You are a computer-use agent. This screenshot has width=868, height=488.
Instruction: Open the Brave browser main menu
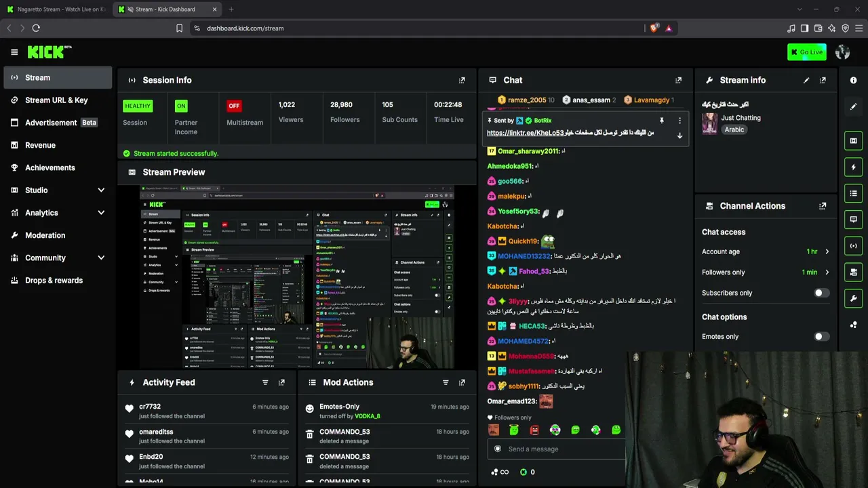pyautogui.click(x=859, y=28)
